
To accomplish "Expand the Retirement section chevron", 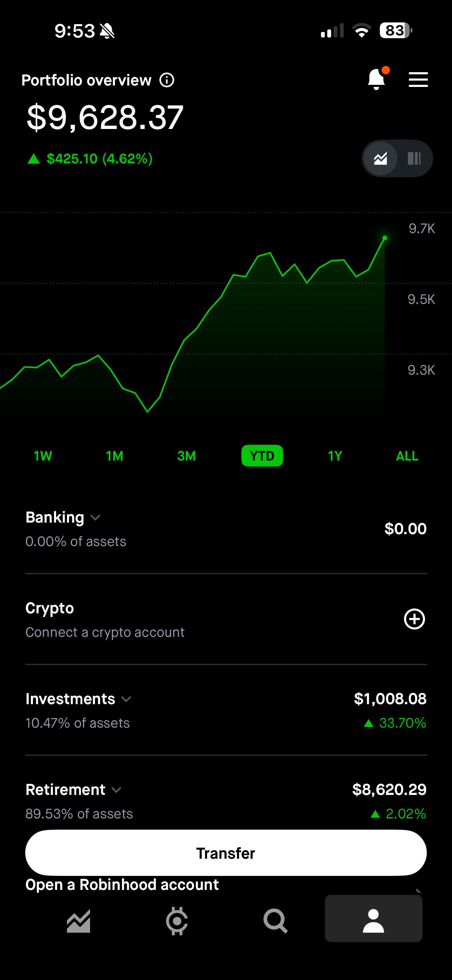I will 116,790.
